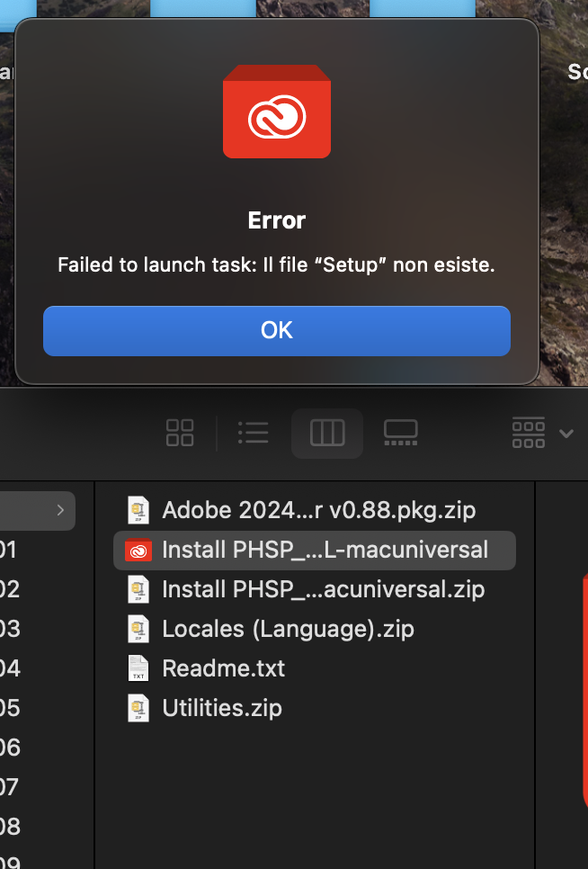This screenshot has width=588, height=869.
Task: Switch Finder to gallery view
Action: [x=400, y=433]
